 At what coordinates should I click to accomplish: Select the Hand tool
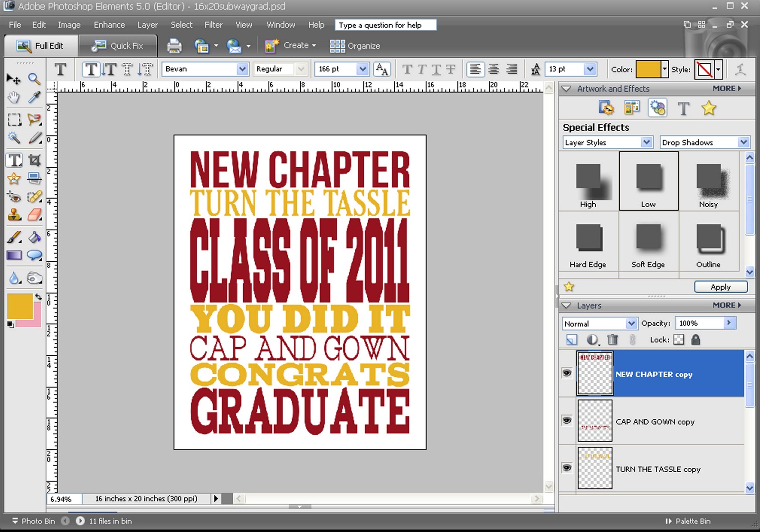pyautogui.click(x=14, y=97)
